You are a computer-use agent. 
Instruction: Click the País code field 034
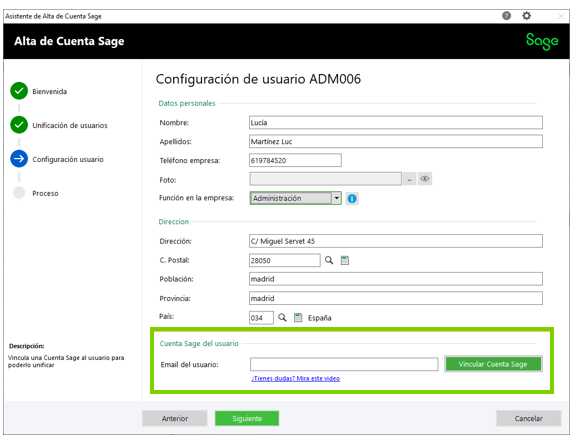(x=261, y=318)
